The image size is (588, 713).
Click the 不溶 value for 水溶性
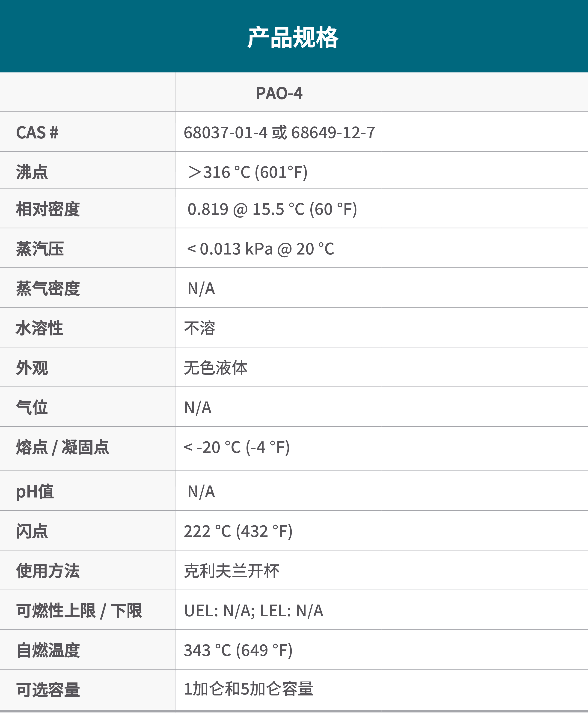point(199,328)
